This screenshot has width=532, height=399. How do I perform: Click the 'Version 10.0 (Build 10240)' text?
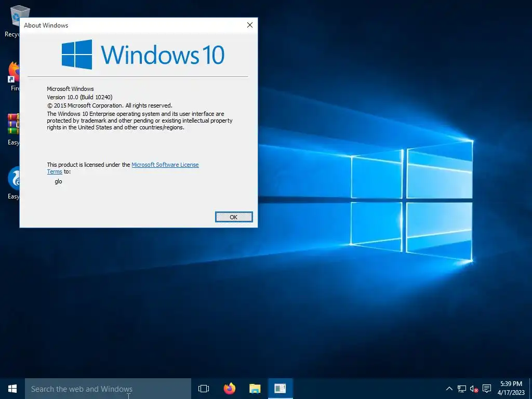(x=79, y=97)
